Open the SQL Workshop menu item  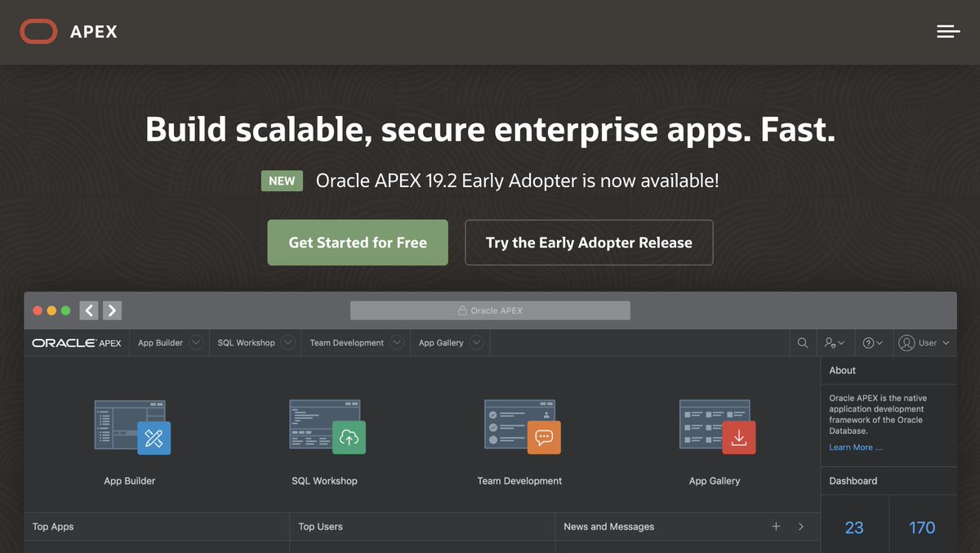click(247, 343)
